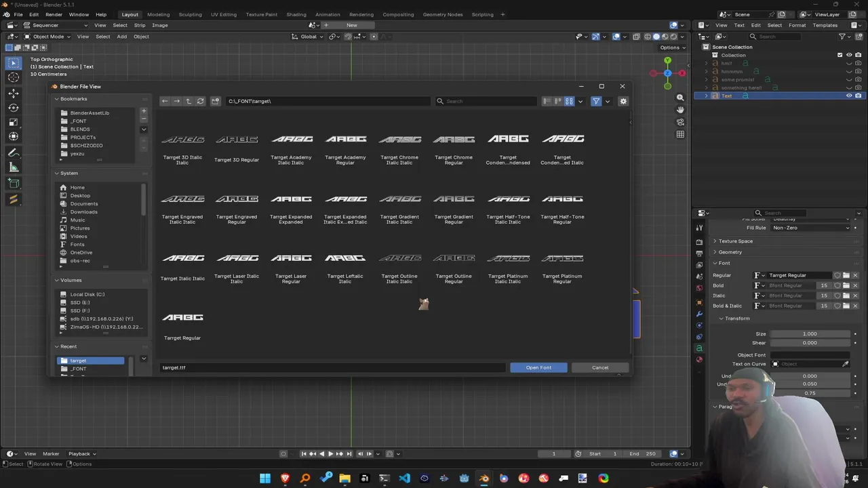Cancel the file browser dialog
This screenshot has width=868, height=488.
[600, 367]
